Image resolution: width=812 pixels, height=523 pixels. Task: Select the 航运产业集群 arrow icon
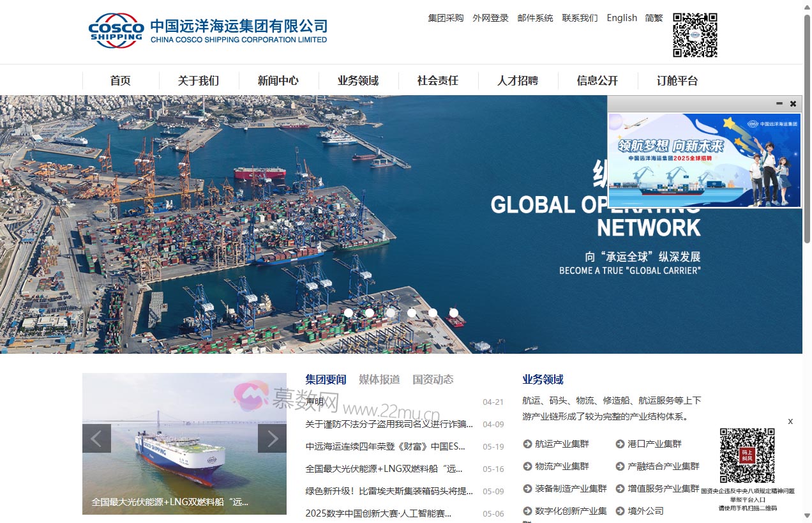click(526, 444)
